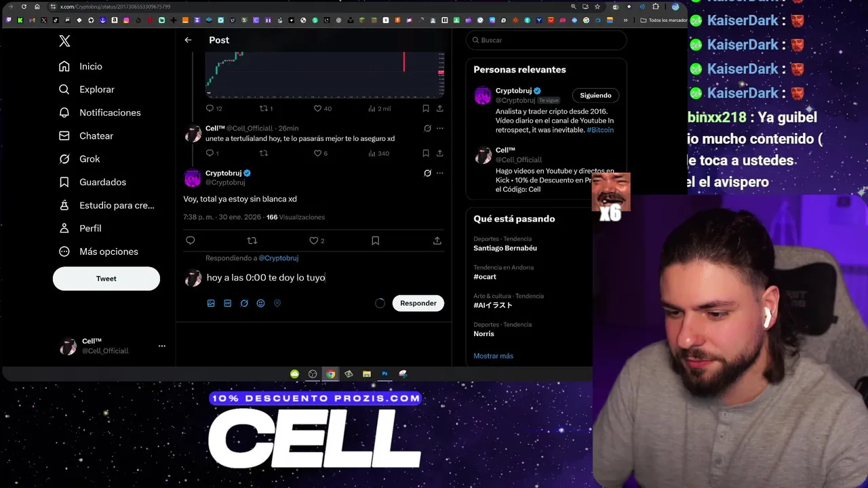Viewport: 868px width, 488px height.
Task: View analytics with 340 views on Cell's post
Action: point(378,153)
